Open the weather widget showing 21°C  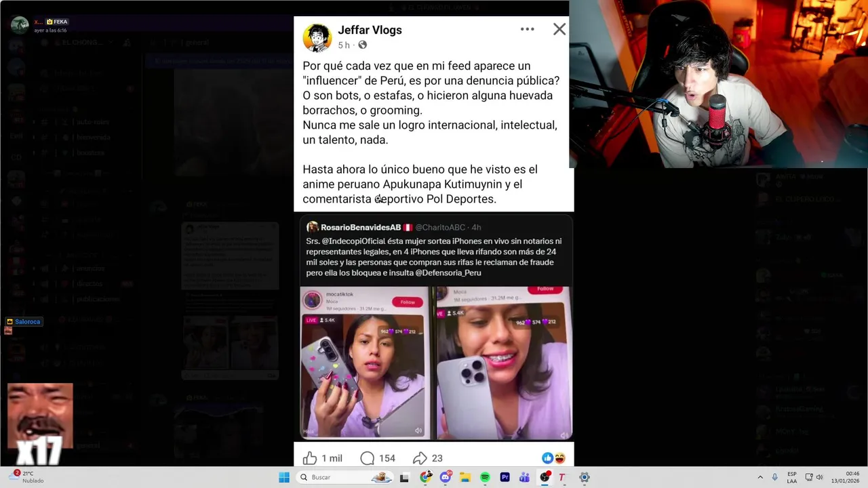point(27,476)
